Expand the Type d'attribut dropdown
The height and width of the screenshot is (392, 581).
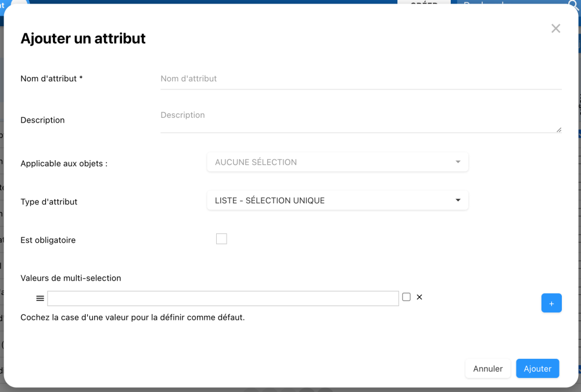tap(338, 200)
